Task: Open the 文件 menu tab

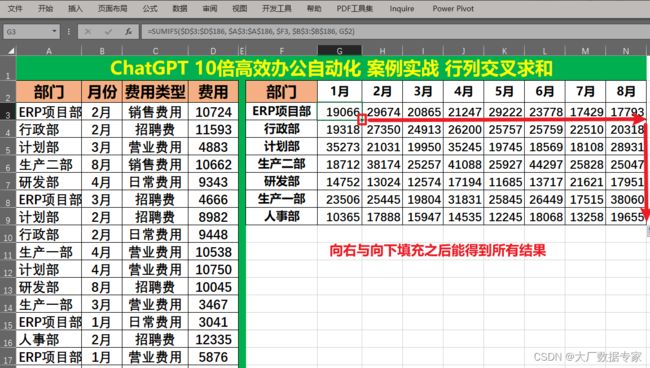Action: coord(15,8)
